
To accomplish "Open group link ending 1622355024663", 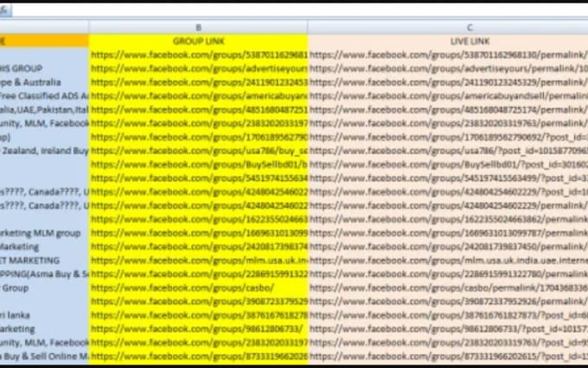I will 198,219.
